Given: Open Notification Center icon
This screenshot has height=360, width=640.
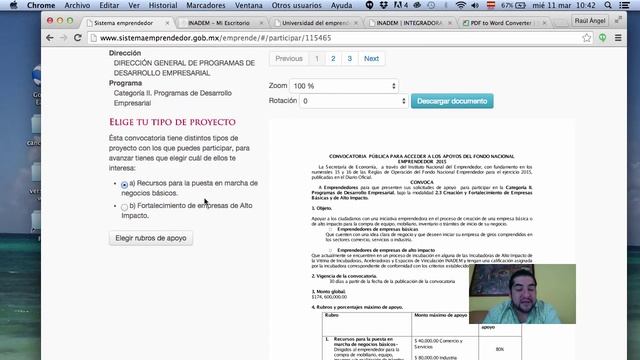Looking at the screenshot, I should coord(624,5).
